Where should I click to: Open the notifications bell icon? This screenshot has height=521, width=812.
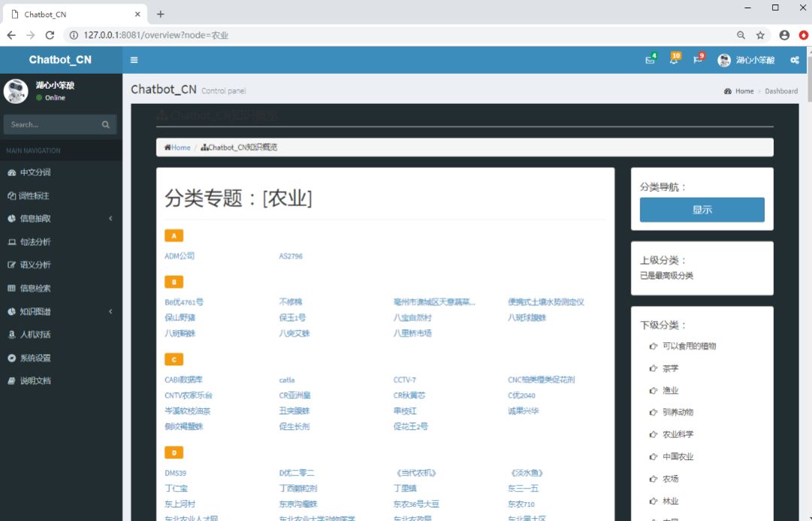tap(674, 60)
